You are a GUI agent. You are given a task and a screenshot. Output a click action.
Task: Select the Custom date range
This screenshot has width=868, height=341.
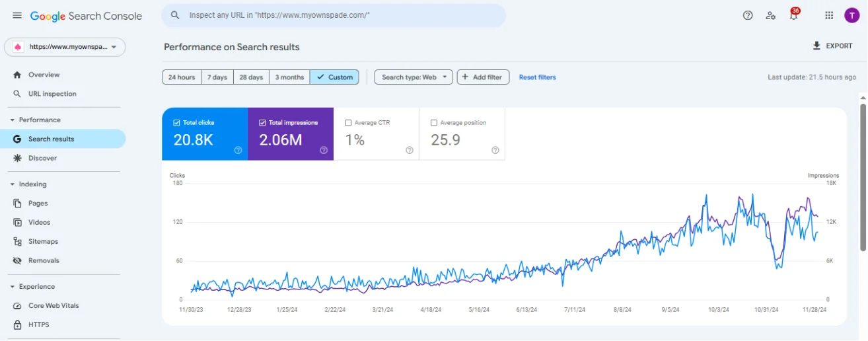[x=335, y=77]
